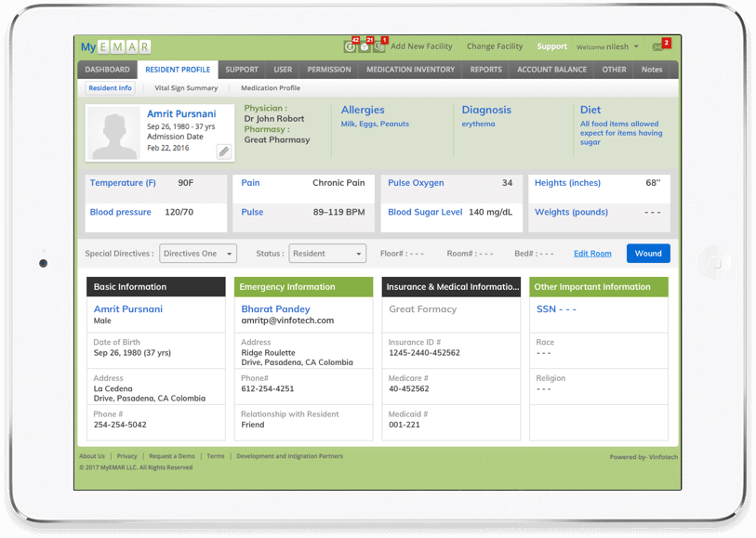Open the mail envelope icon with 2 messages
Viewport: 756px width, 538px height.
click(659, 46)
